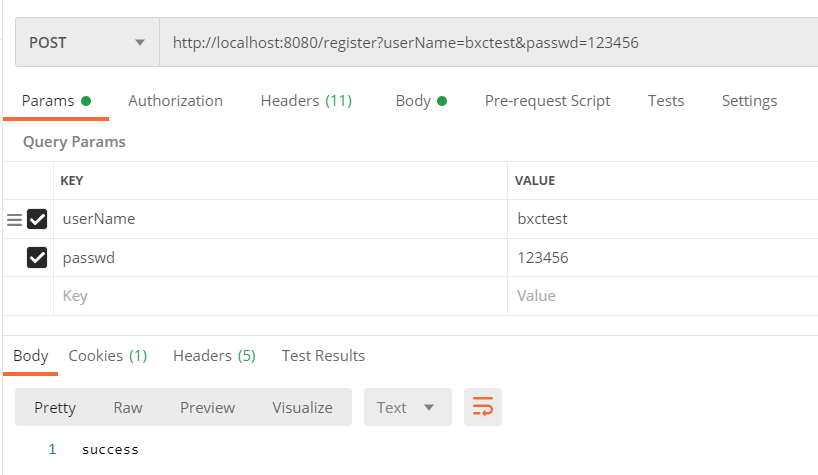Open the response Headers (5) tab

pos(214,356)
